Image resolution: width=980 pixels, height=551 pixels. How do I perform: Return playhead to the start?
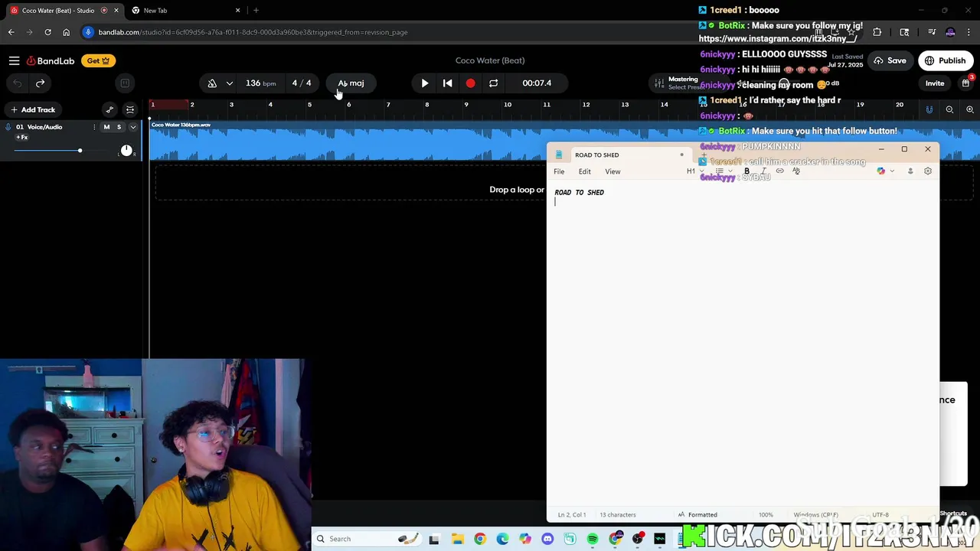pos(447,83)
